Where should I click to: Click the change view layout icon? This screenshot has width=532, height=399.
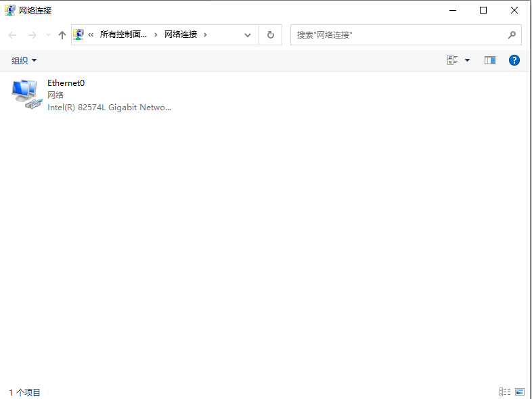tap(452, 60)
